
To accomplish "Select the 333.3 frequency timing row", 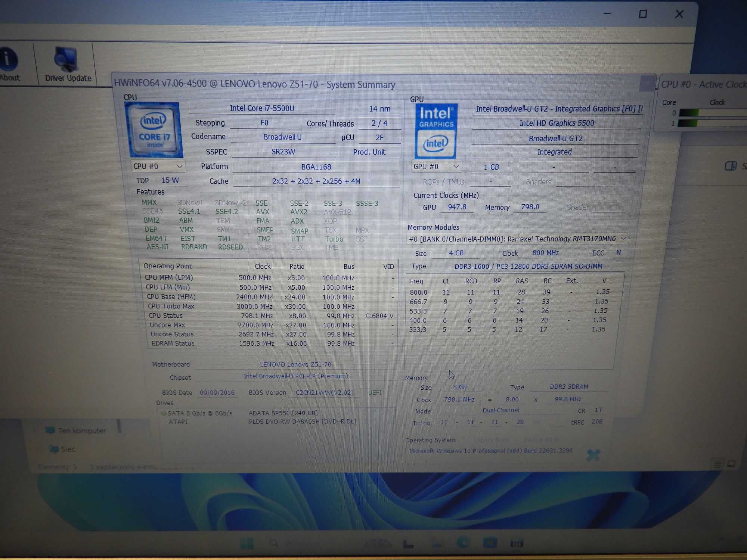I will tap(508, 330).
